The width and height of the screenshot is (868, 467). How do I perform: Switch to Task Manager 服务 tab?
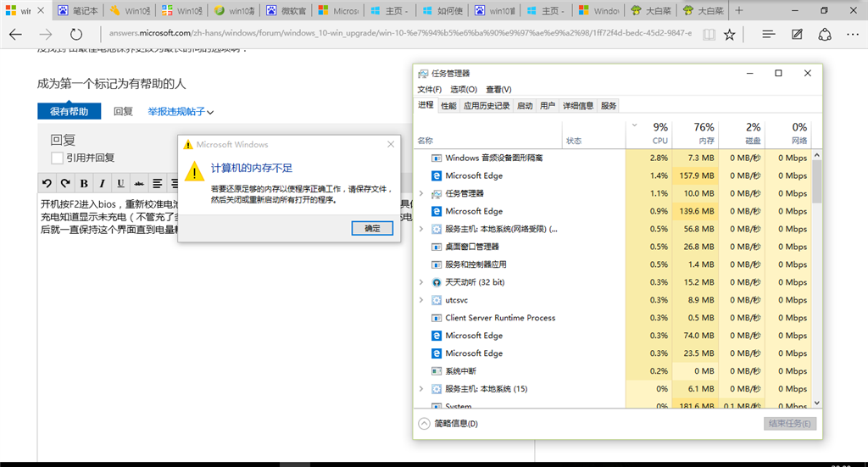609,106
